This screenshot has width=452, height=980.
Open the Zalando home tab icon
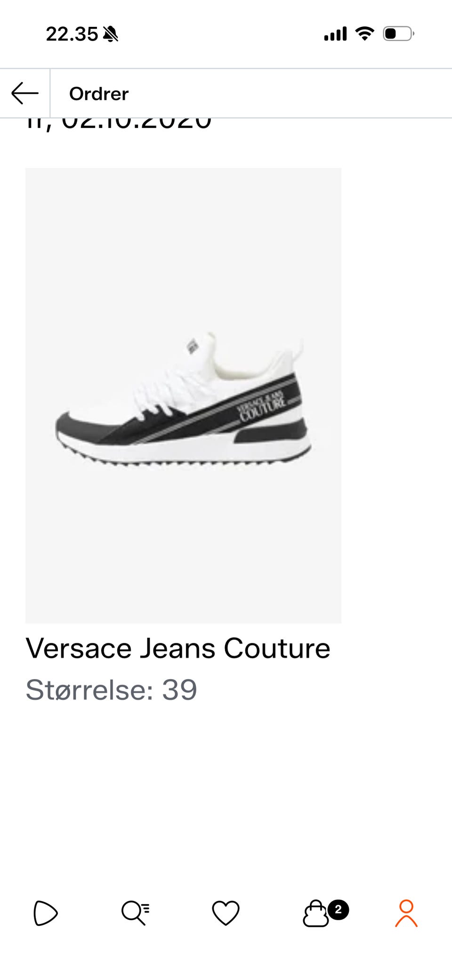[46, 913]
